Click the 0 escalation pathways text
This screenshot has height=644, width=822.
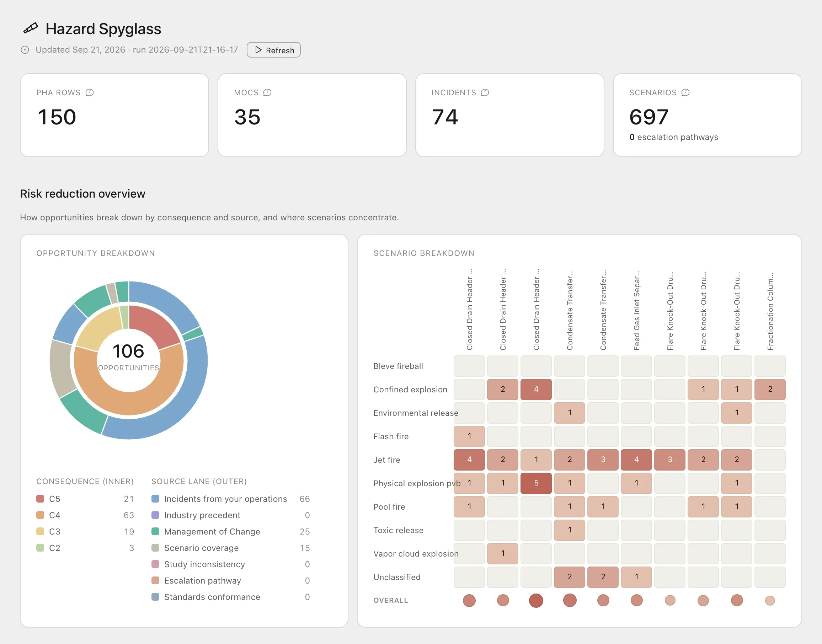coord(673,137)
